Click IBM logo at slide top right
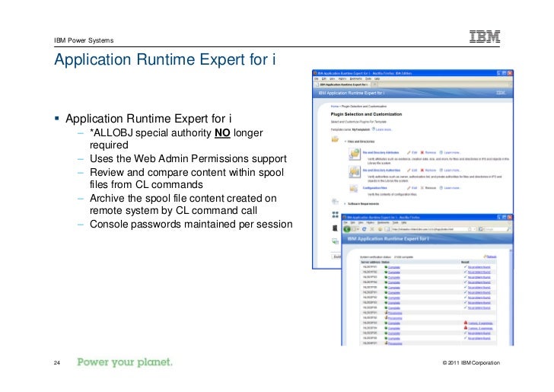The height and width of the screenshot is (392, 554). pos(485,37)
